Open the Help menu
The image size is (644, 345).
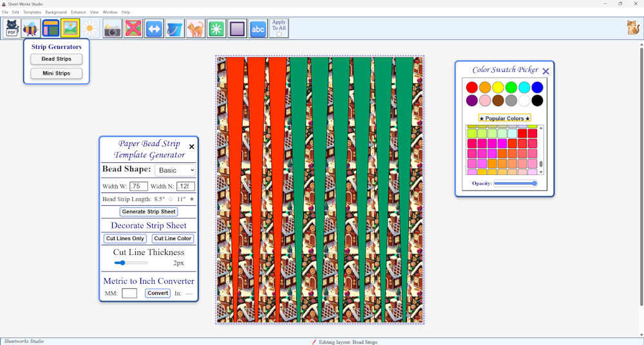[126, 12]
